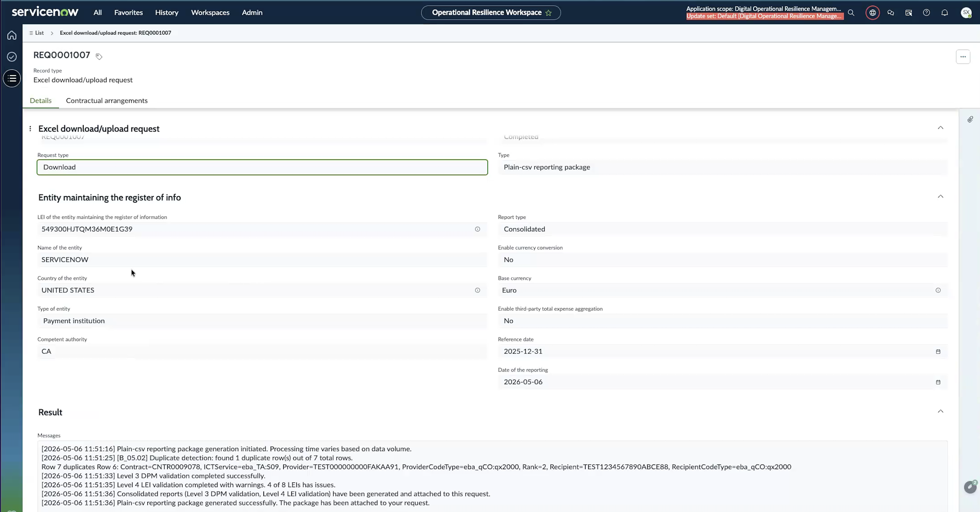Click the breadcrumb list icon

pyautogui.click(x=31, y=33)
